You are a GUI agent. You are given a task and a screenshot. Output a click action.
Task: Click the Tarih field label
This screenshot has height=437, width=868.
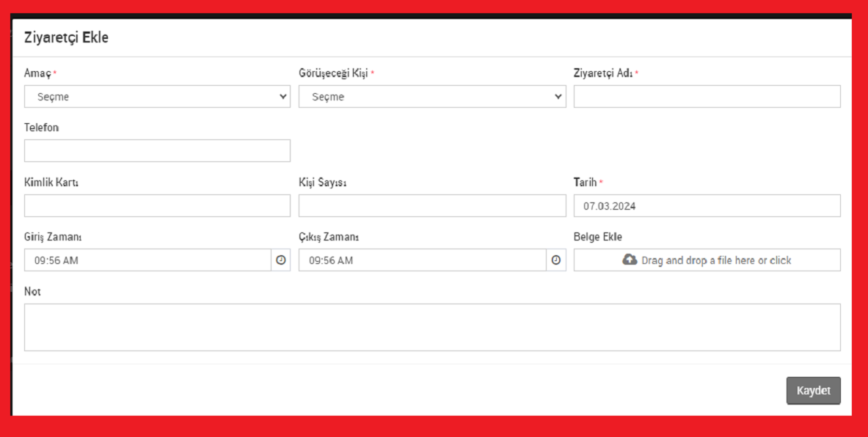coord(585,183)
